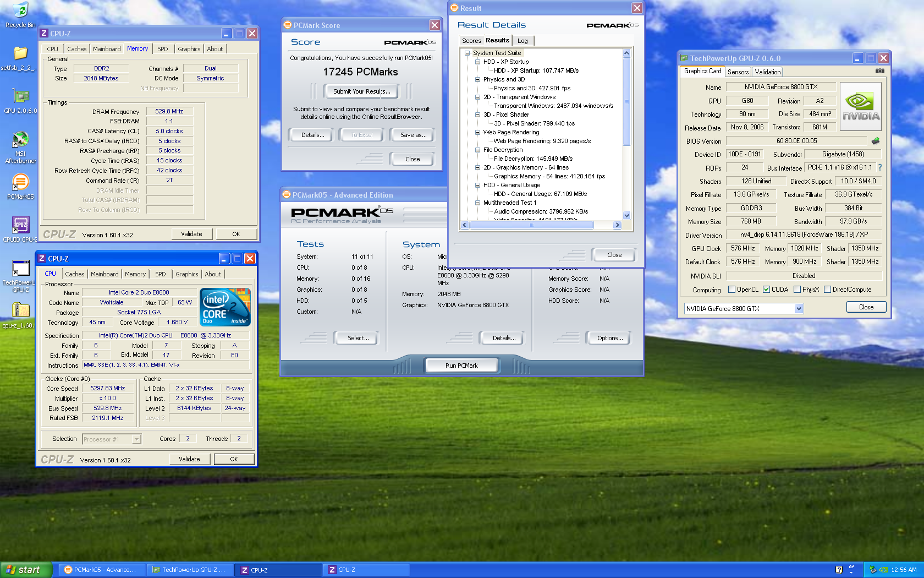Screen dimensions: 924x578
Task: Collapse the System Test Suite tree node
Action: click(468, 53)
